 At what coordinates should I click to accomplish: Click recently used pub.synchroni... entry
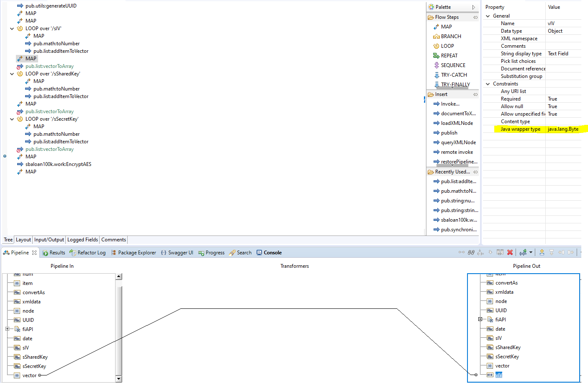coord(455,230)
